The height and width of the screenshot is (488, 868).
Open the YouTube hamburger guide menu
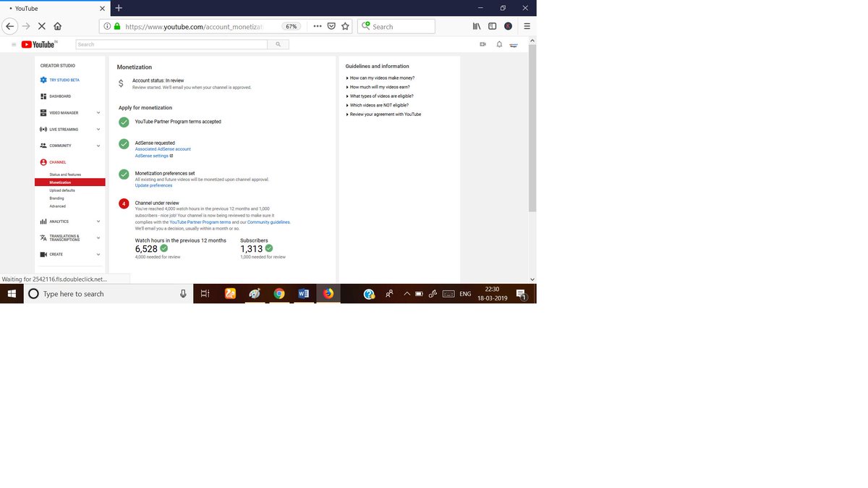14,44
